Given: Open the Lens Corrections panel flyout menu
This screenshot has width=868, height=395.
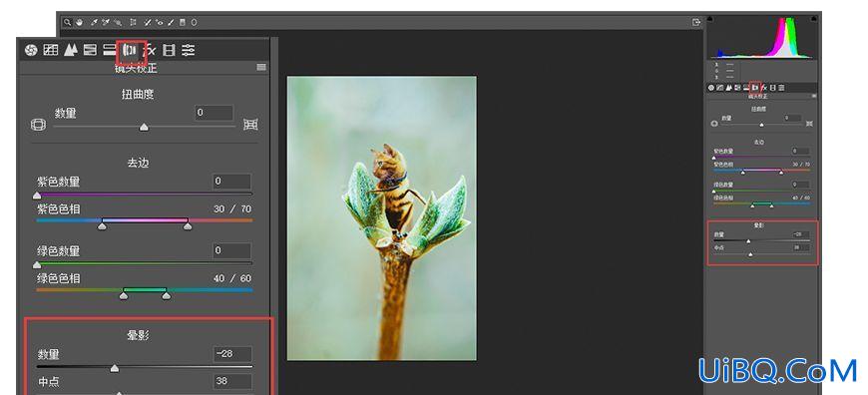Looking at the screenshot, I should point(261,67).
